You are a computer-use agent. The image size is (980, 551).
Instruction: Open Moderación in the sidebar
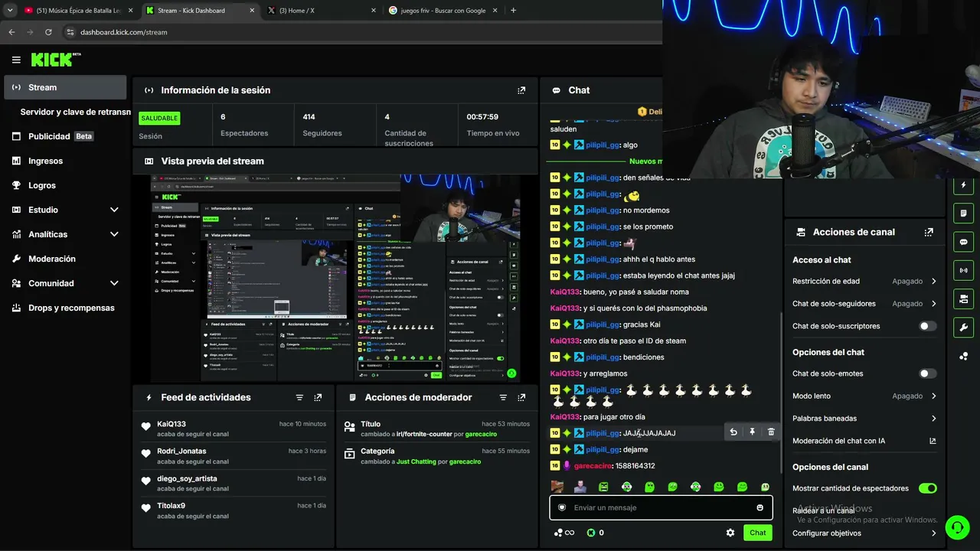click(66, 259)
